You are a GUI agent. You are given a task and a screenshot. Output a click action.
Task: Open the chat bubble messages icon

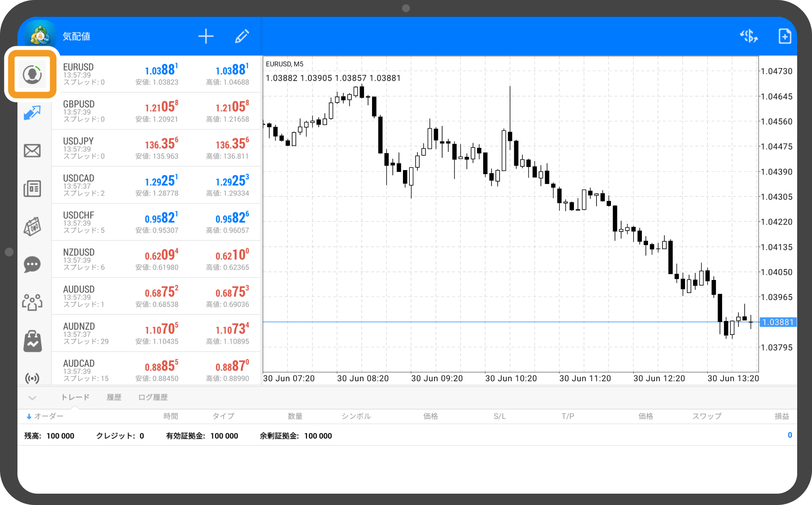click(x=32, y=264)
